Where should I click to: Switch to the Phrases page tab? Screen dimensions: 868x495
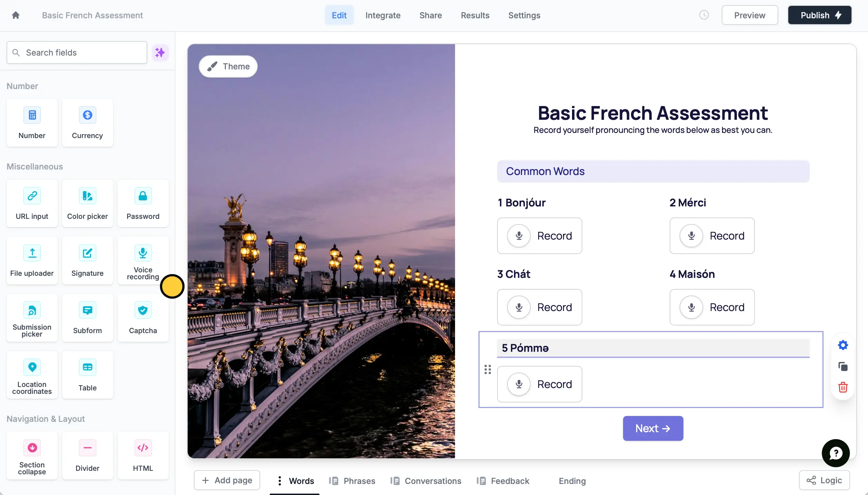352,481
